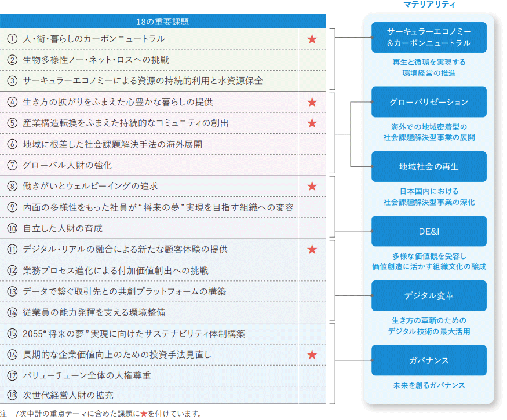507x420 pixels.
Task: Click the red star next to 働きがいとウェルビーイングの追求
Action: [x=312, y=186]
